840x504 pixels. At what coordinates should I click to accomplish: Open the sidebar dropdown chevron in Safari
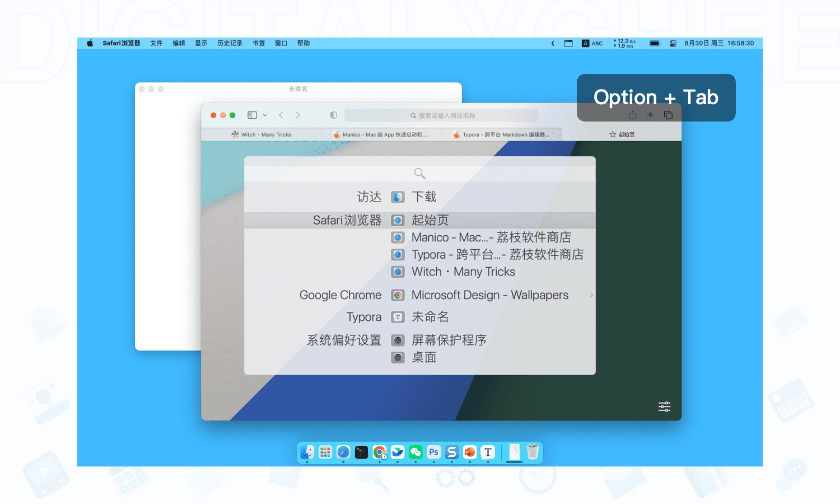click(265, 115)
